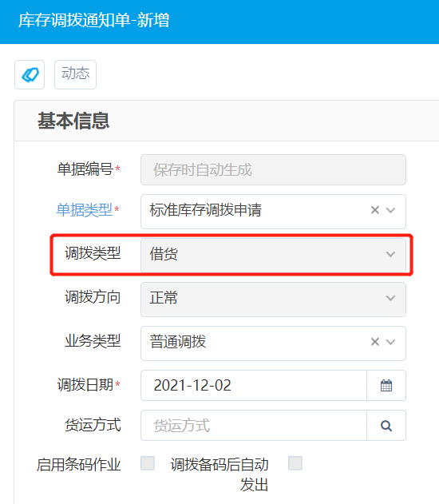Clear the 业务类型 value with X icon
439x504 pixels.
(x=375, y=342)
